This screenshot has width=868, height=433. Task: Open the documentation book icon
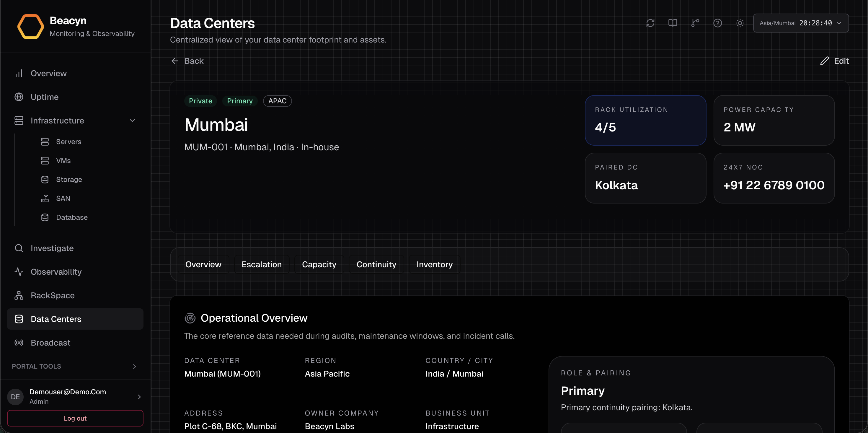pyautogui.click(x=673, y=23)
